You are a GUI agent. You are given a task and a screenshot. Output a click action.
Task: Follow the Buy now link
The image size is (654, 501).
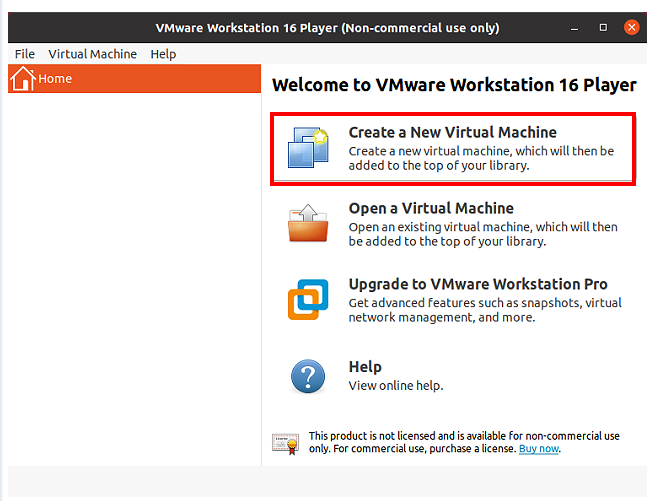[539, 448]
